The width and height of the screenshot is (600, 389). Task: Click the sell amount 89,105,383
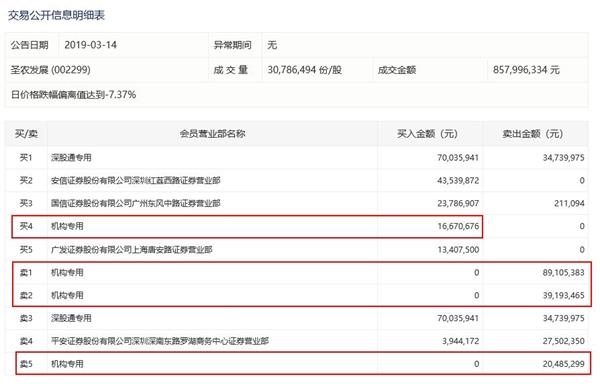point(564,273)
